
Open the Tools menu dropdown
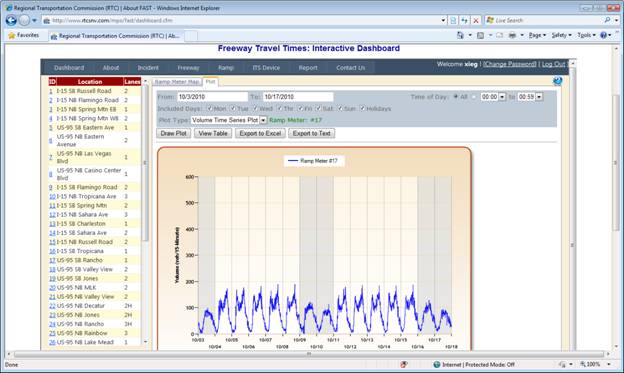tap(586, 35)
